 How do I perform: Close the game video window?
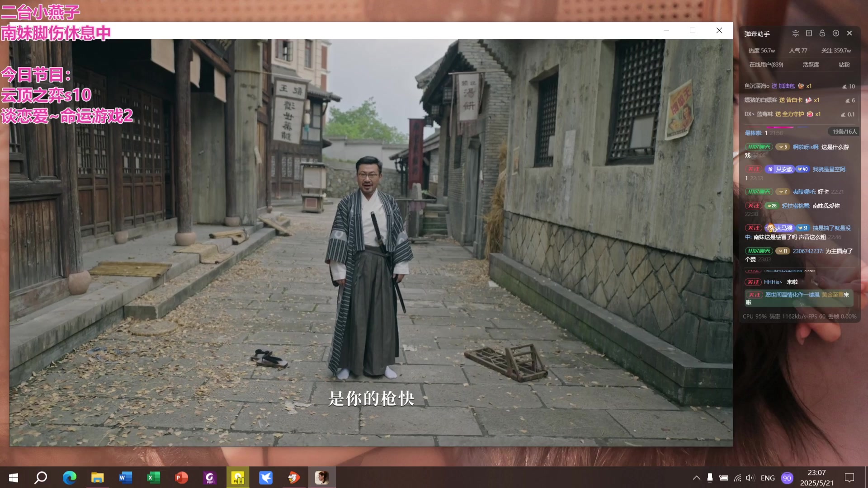719,30
